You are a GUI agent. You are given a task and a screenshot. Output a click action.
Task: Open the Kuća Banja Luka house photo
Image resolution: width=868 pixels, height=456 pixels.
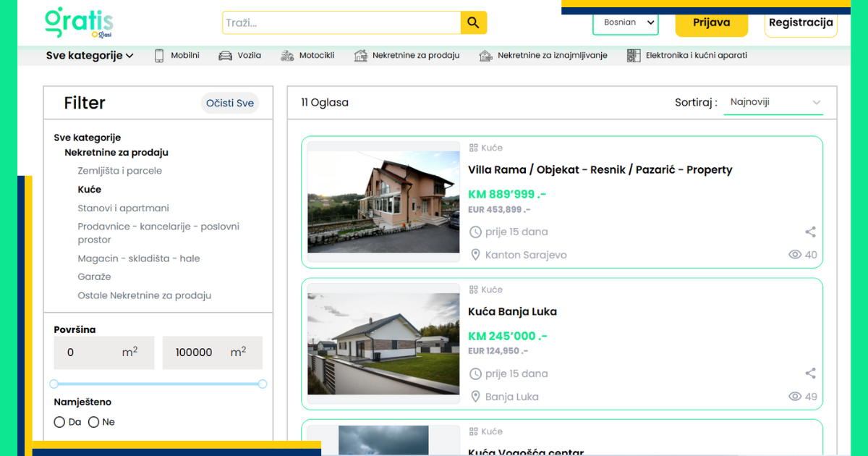[383, 344]
